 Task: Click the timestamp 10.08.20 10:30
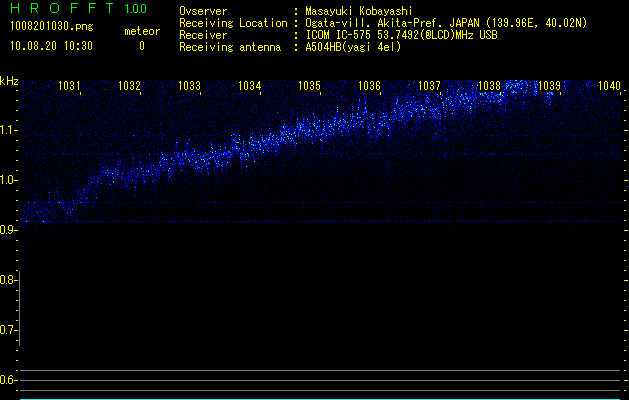click(x=51, y=46)
